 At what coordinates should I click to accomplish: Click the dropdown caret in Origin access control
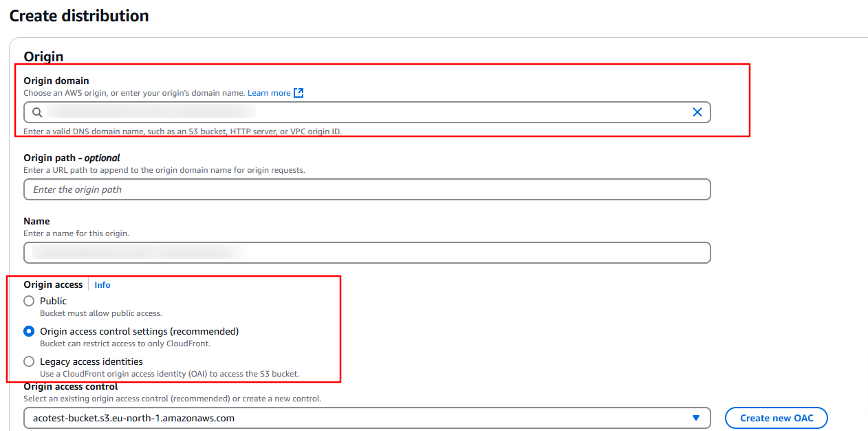click(x=696, y=418)
